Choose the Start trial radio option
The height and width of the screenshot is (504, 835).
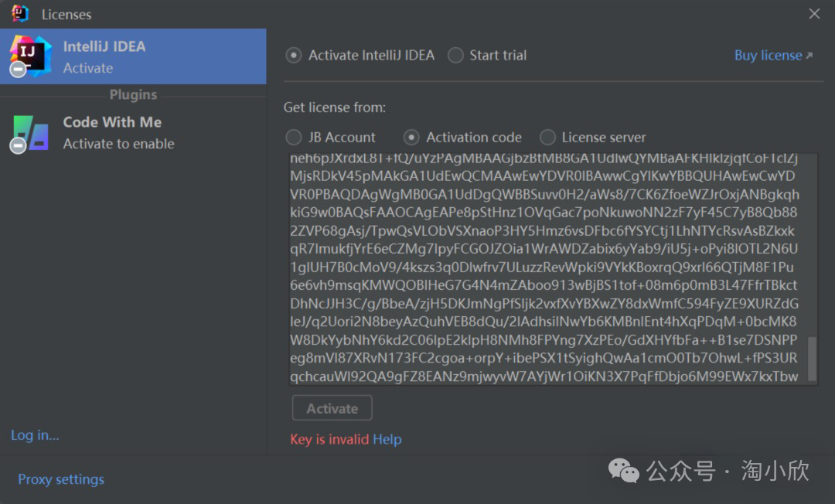(x=455, y=56)
